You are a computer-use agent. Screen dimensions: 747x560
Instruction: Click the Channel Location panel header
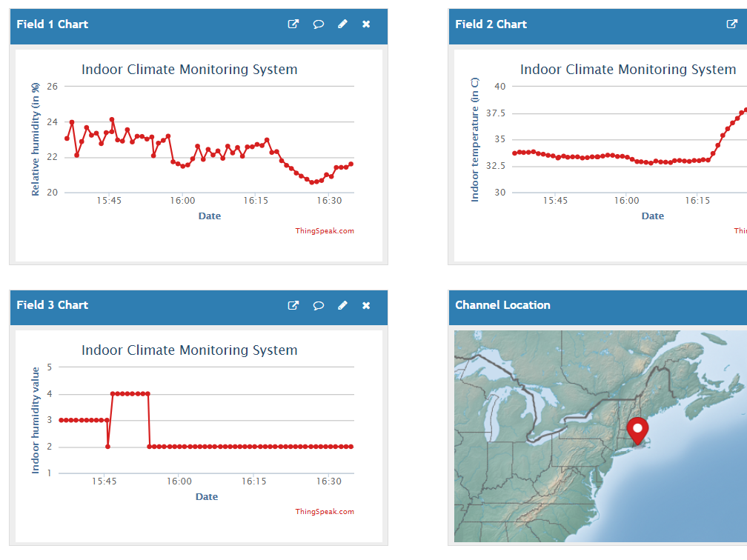coord(502,305)
